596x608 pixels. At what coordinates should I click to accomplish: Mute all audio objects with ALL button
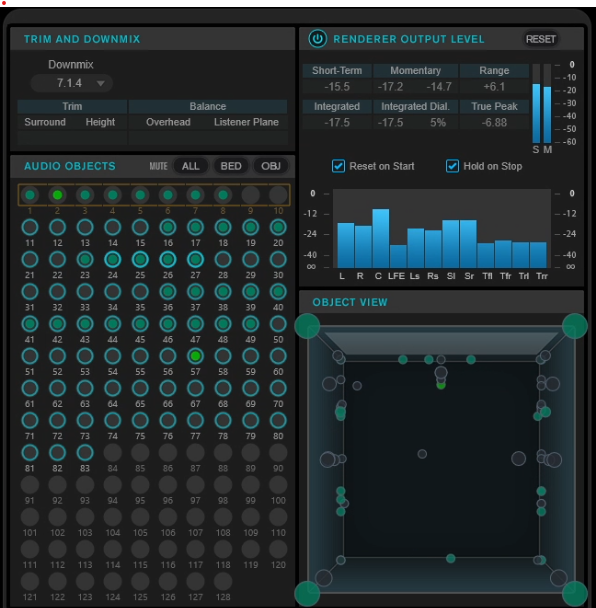click(x=190, y=166)
